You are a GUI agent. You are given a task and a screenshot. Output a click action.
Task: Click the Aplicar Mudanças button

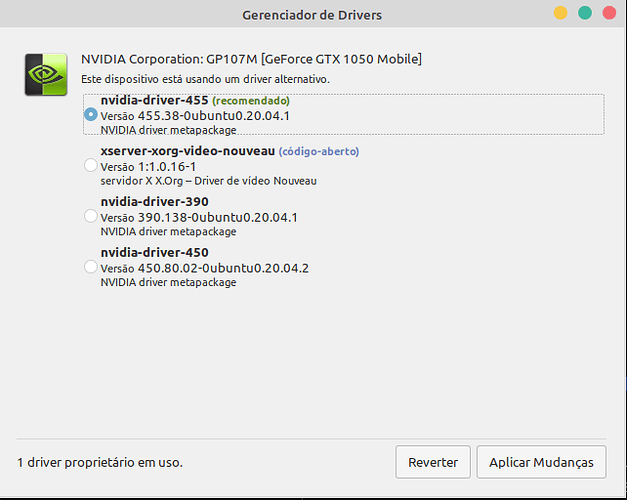click(541, 462)
